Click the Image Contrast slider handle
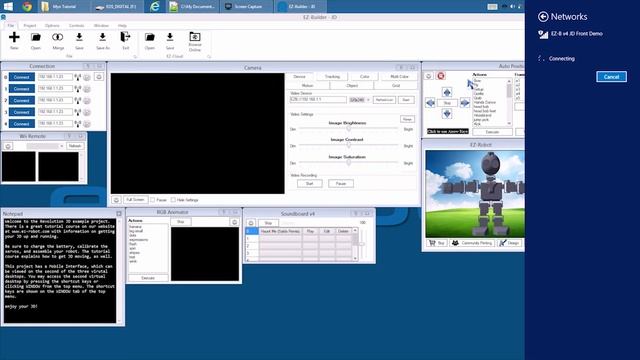Viewport: 640px width, 360px height. (x=349, y=145)
